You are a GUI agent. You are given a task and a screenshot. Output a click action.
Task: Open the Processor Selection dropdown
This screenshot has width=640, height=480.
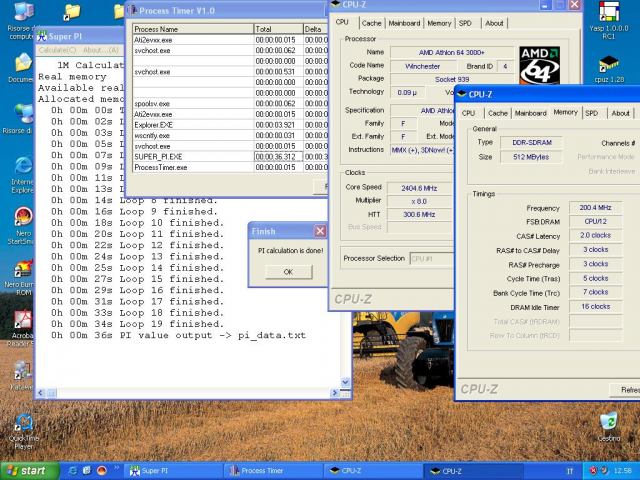click(x=432, y=258)
